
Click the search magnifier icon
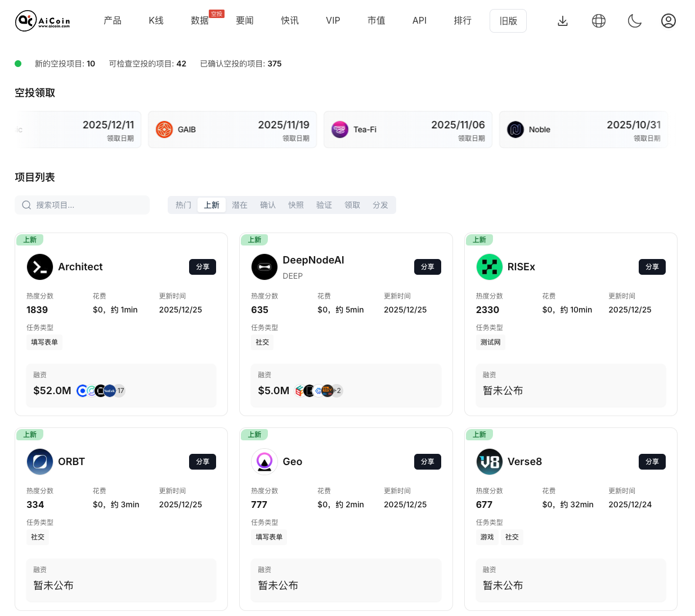coord(26,205)
